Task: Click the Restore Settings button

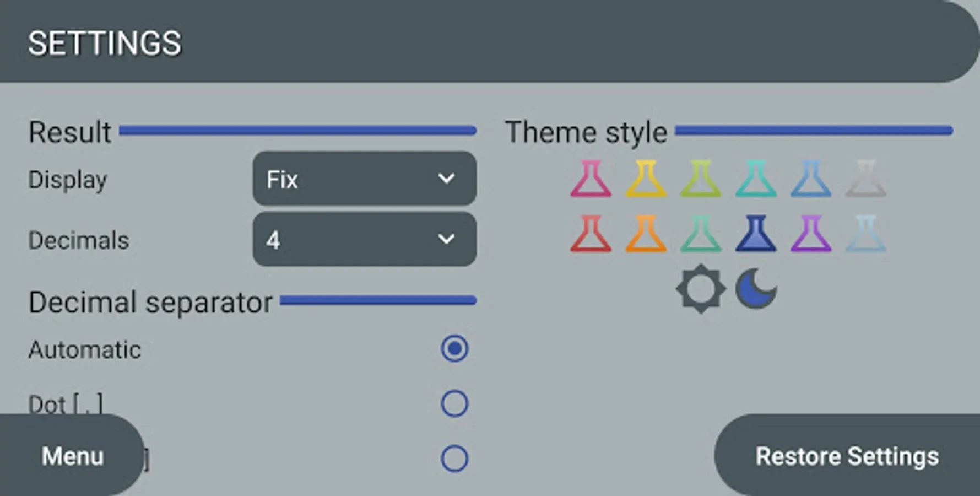Action: [x=847, y=456]
